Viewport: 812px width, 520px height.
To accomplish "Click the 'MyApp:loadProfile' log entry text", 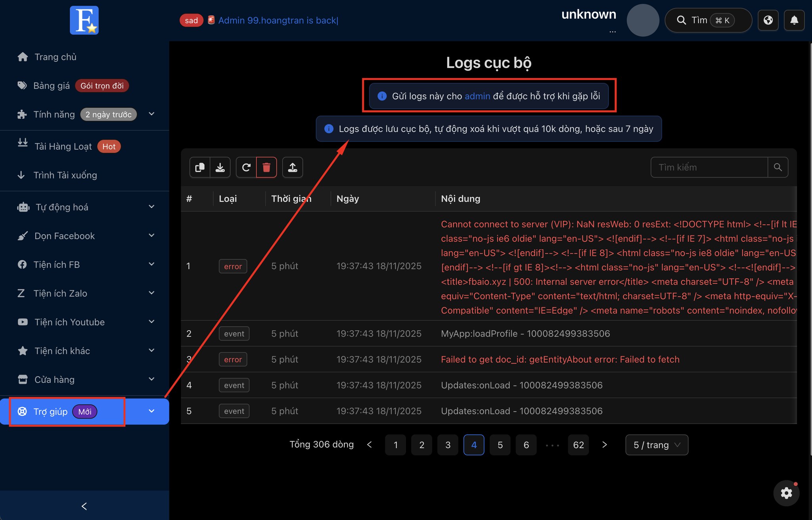I will 525,334.
